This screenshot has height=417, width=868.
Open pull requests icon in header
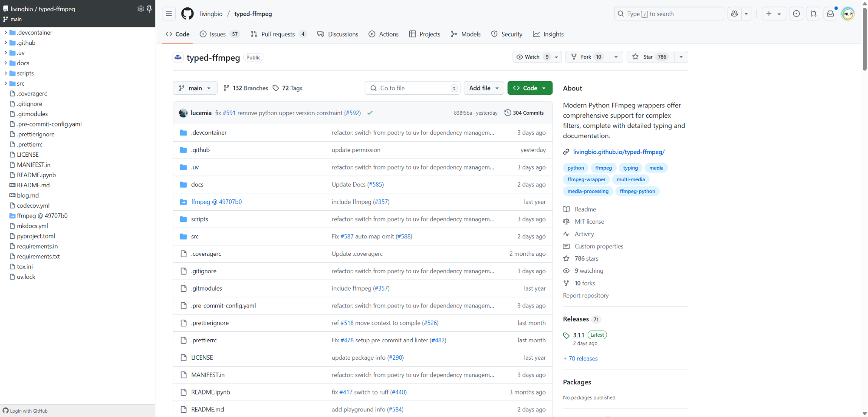point(813,14)
